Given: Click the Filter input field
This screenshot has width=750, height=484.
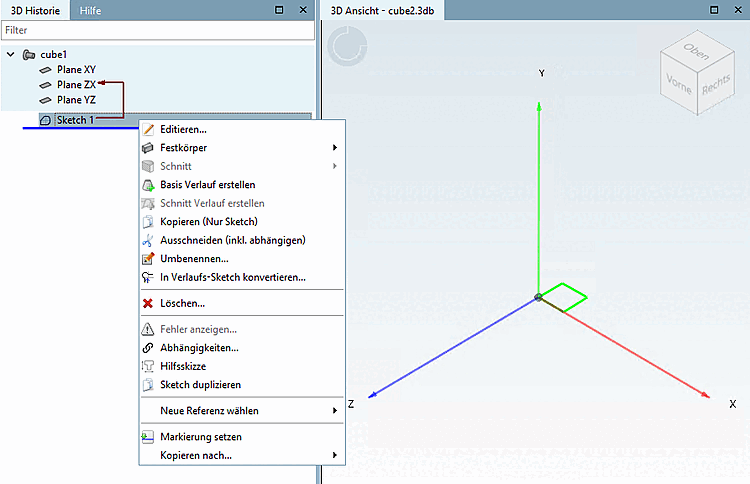Looking at the screenshot, I should point(158,30).
